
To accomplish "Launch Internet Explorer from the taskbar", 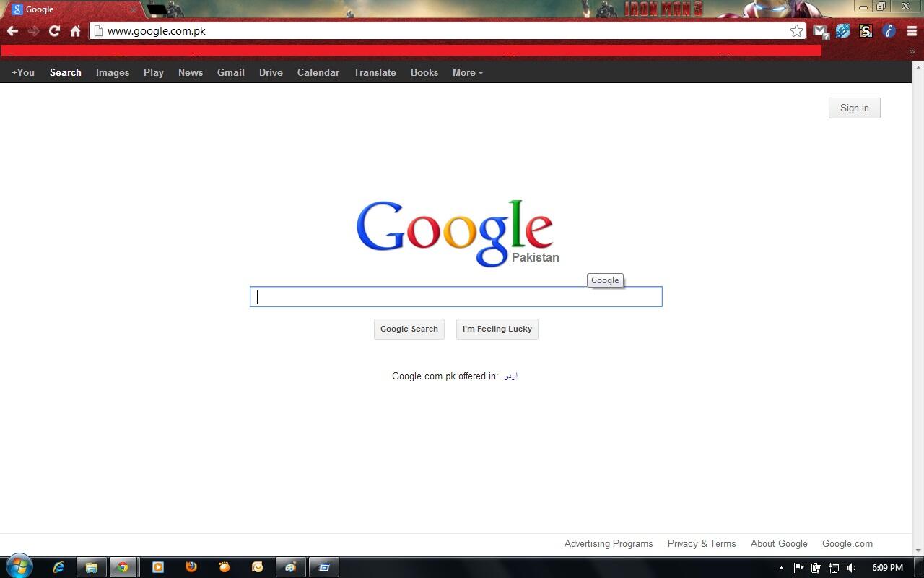I will [58, 567].
